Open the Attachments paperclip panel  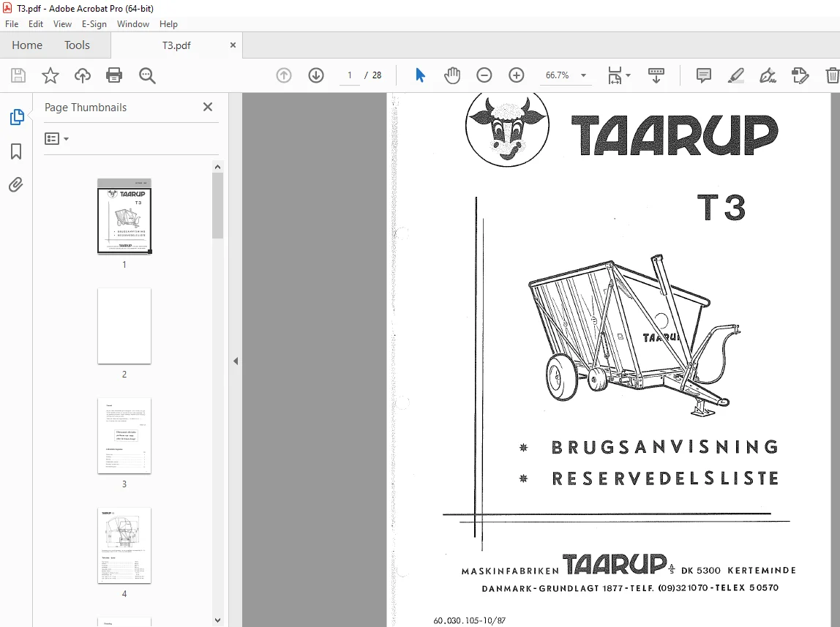(16, 185)
